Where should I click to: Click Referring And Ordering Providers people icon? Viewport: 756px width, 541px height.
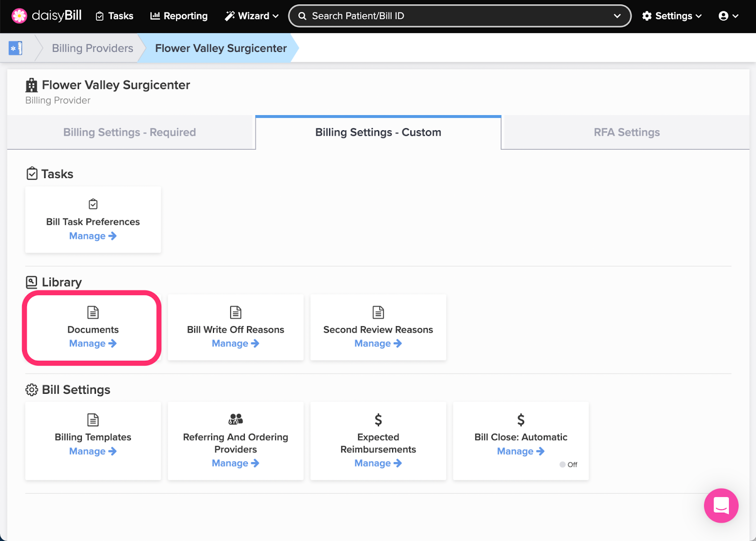point(236,419)
